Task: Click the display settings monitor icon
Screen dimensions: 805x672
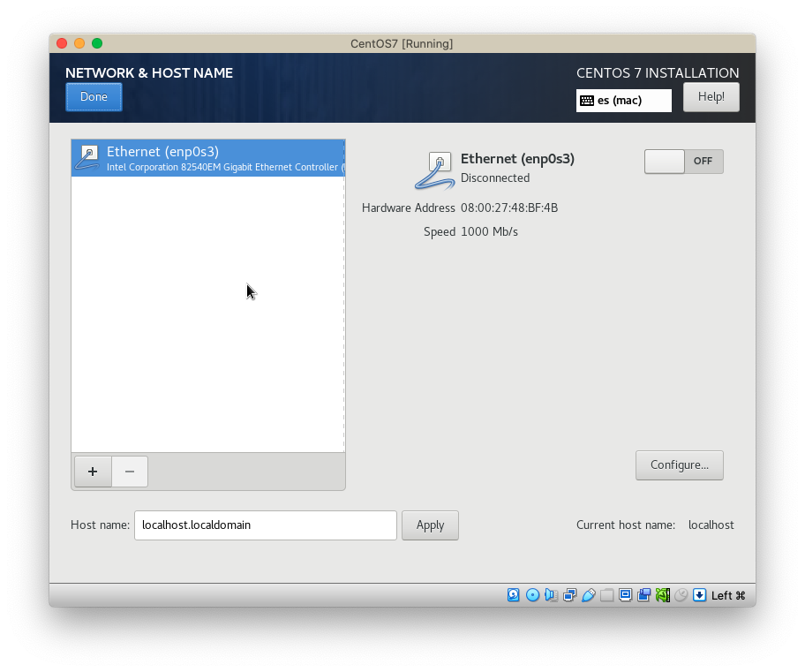Action: click(626, 595)
